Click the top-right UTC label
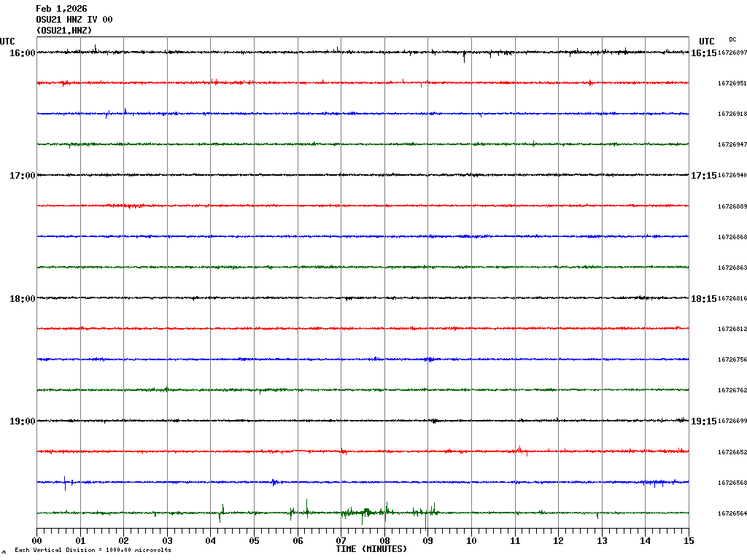Viewport: 747px width, 560px height. coord(706,42)
